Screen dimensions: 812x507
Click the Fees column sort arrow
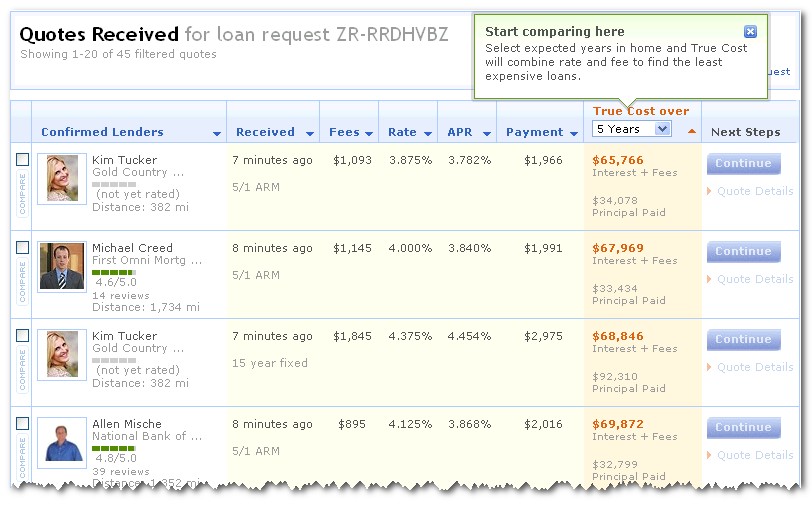point(369,133)
